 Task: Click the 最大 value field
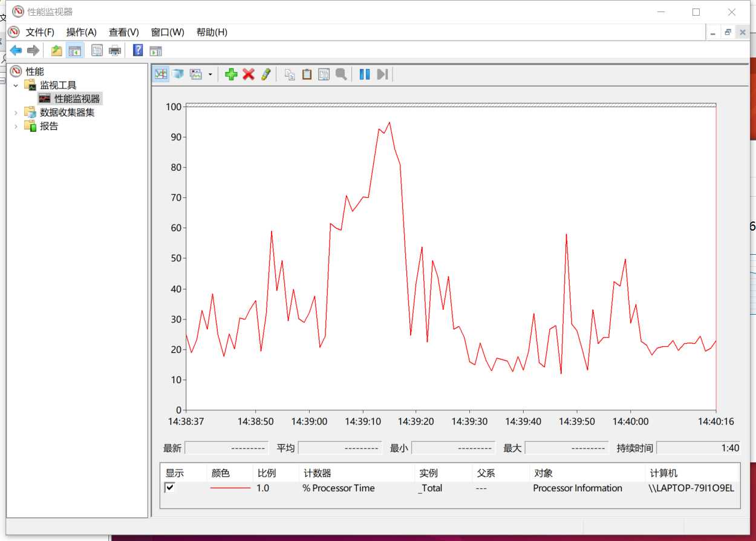567,448
